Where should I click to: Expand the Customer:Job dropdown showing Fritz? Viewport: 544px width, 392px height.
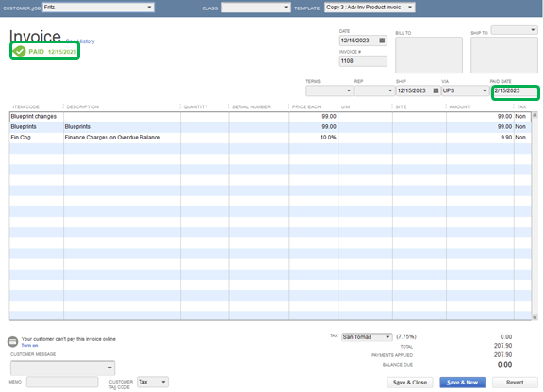tap(149, 8)
